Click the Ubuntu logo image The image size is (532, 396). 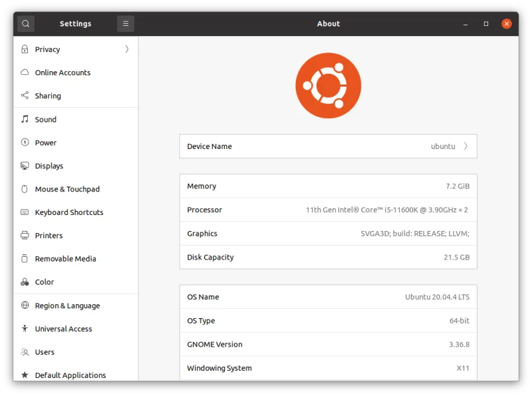tap(328, 85)
